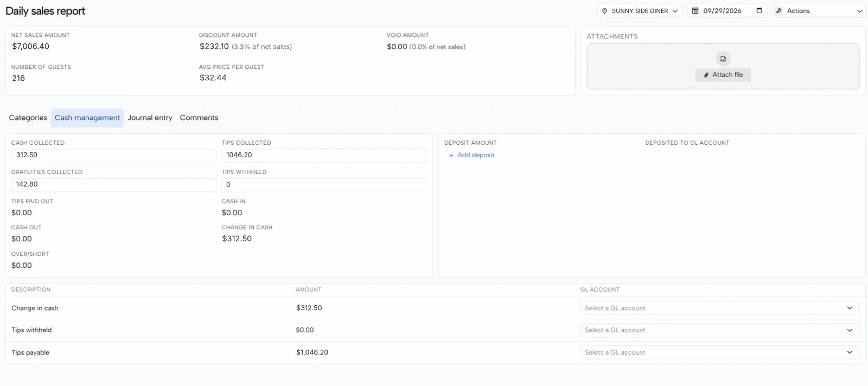
Task: Click the avg price per guest $32.44
Action: [213, 78]
